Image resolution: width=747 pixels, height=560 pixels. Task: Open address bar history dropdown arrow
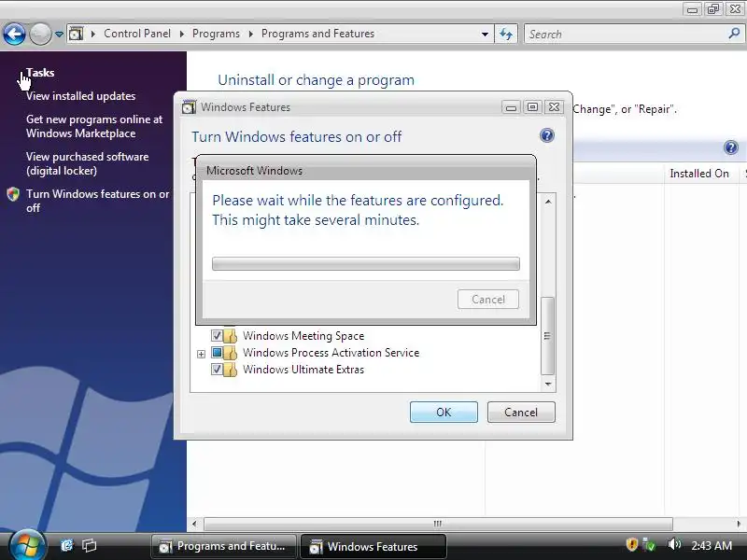pyautogui.click(x=485, y=35)
